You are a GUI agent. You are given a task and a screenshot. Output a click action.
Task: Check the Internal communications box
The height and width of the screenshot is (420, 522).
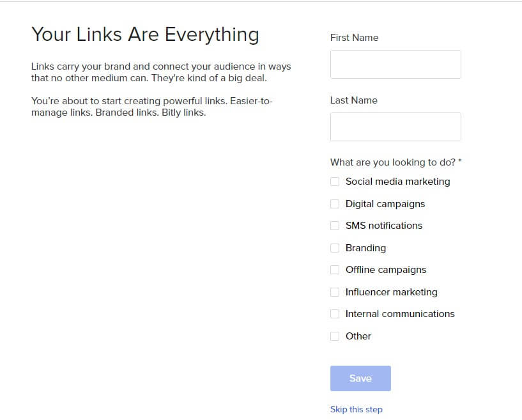pos(335,314)
